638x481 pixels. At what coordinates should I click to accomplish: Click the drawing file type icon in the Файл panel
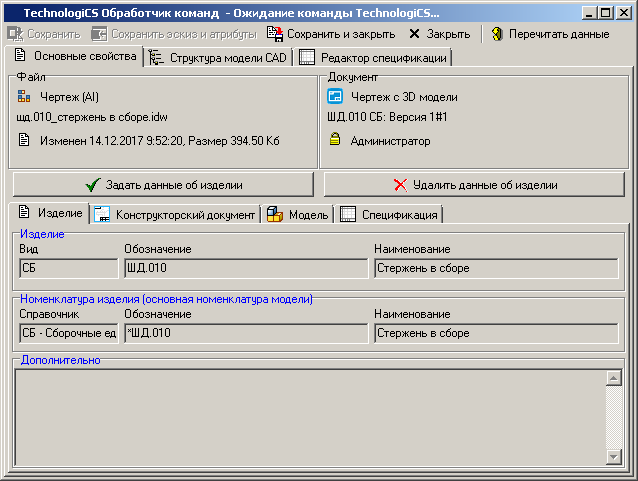tap(25, 97)
